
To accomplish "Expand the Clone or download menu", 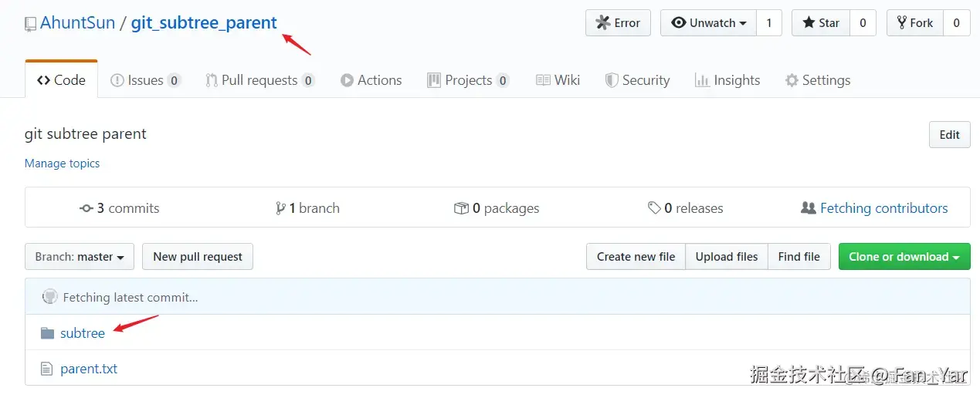I will coord(904,257).
